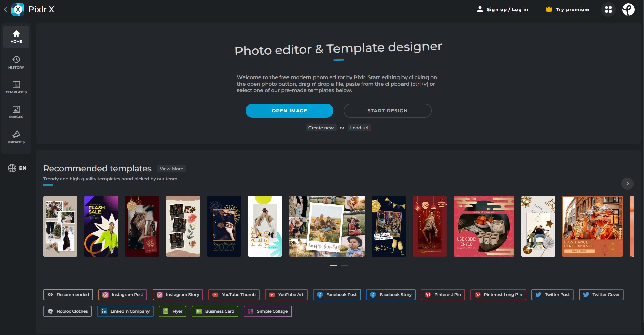This screenshot has height=335, width=644.
Task: Click the back arrow beside Pixlr X
Action: point(6,9)
